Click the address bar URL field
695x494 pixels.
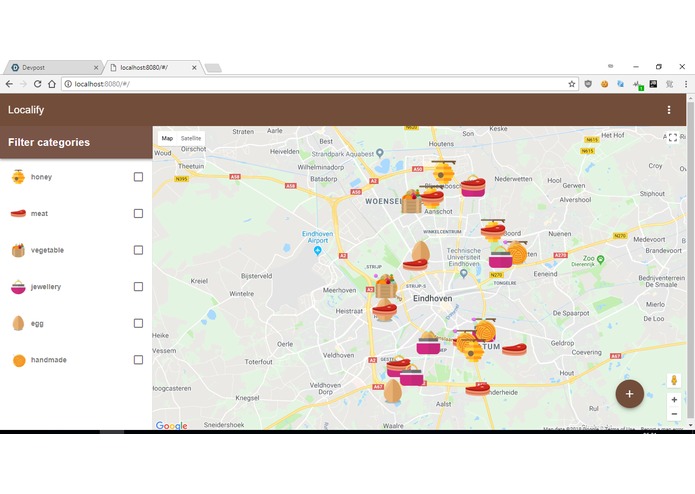319,84
